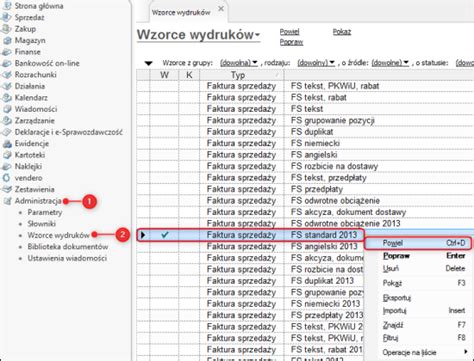The image size is (474, 361).
Task: Select the FS duplikat row
Action: pyautogui.click(x=305, y=132)
